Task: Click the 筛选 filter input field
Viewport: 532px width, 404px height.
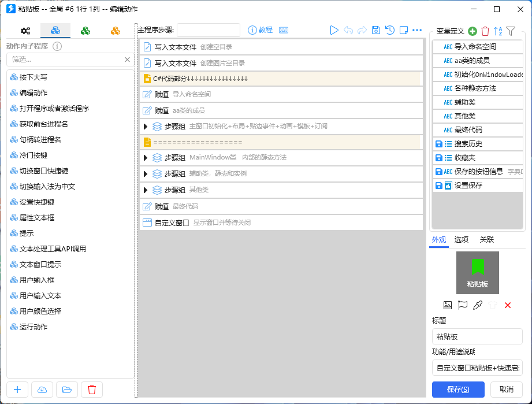Action: click(66, 60)
